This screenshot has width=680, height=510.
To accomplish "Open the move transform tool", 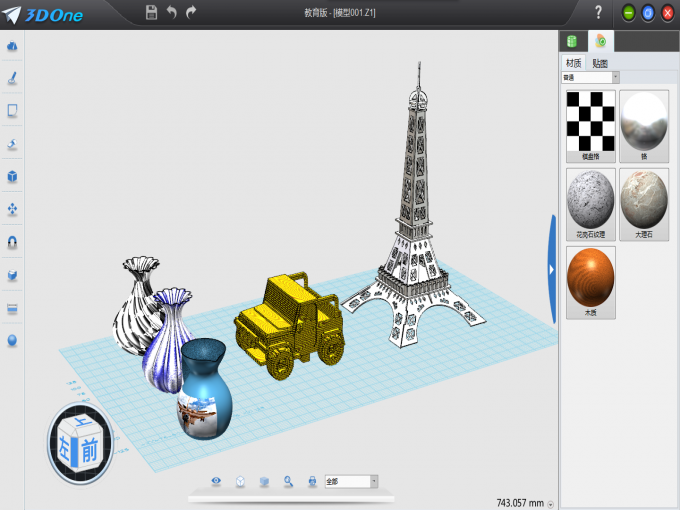I will (x=12, y=209).
